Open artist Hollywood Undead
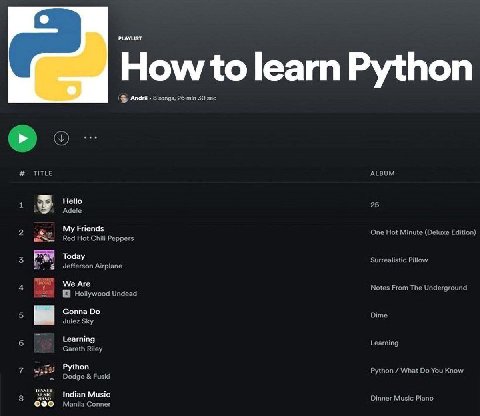The height and width of the screenshot is (416, 480). point(106,294)
